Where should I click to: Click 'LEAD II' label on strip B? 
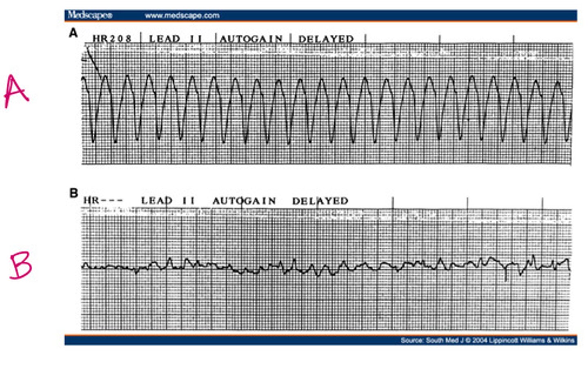(168, 201)
